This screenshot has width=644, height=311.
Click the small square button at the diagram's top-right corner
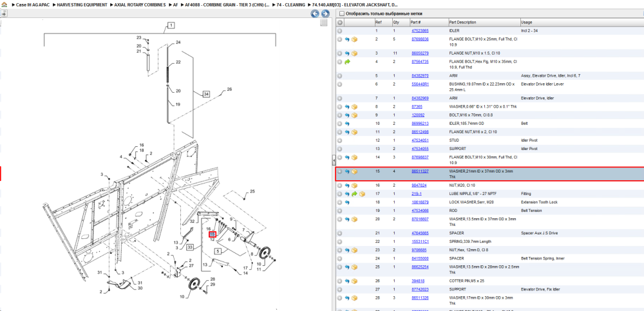click(324, 23)
